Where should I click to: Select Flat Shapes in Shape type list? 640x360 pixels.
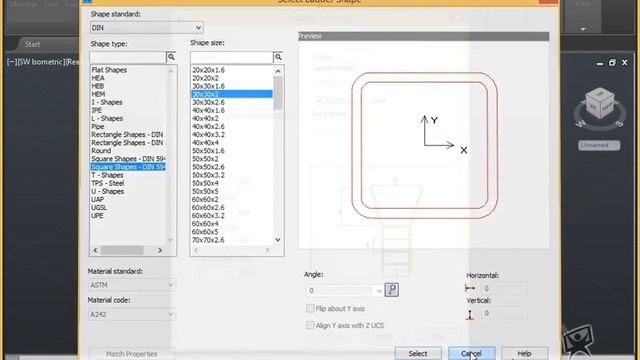click(x=109, y=70)
